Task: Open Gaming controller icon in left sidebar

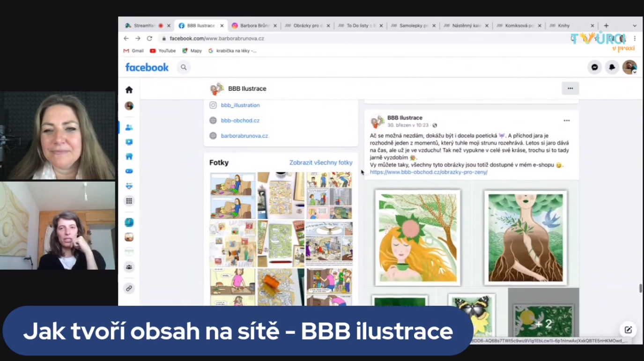Action: 129,171
